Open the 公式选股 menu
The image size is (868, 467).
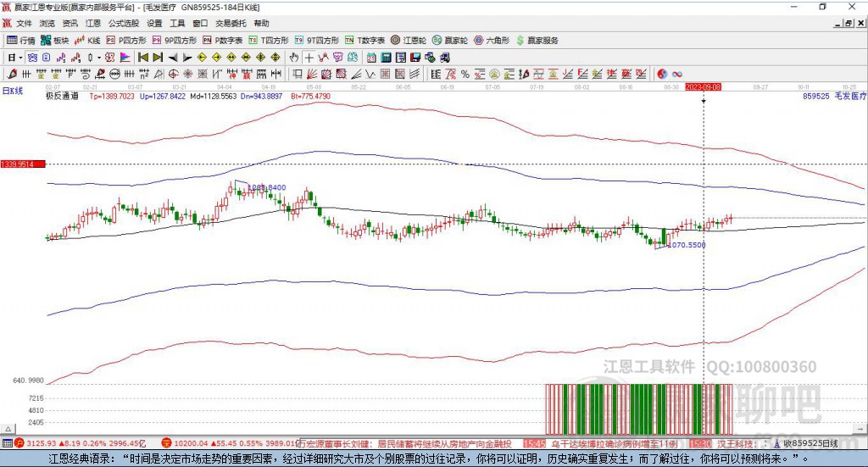click(x=124, y=23)
